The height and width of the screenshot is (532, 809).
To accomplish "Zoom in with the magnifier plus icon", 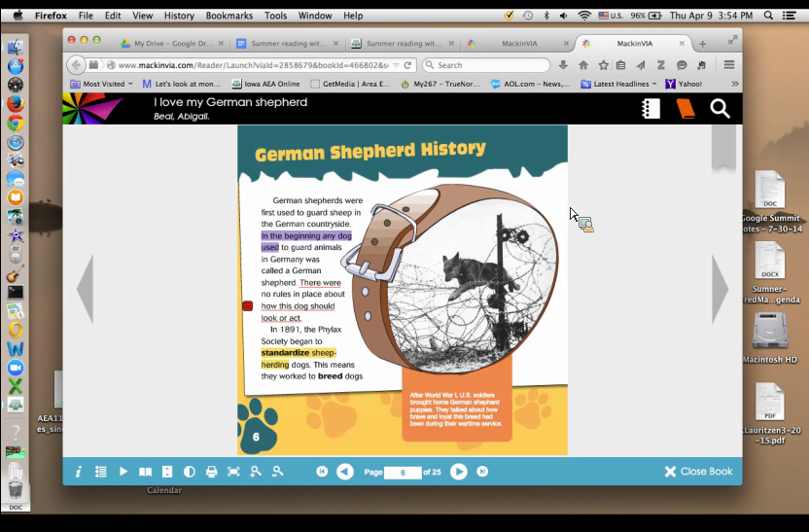I will tap(256, 472).
